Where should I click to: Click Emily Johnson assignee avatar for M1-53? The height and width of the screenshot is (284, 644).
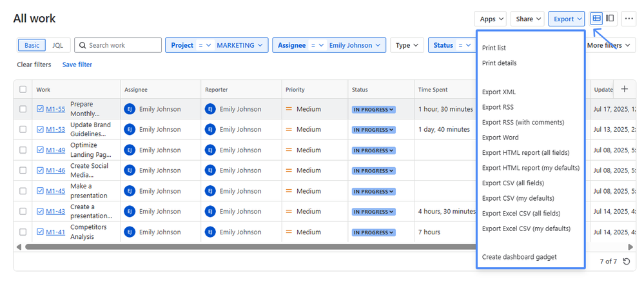pos(130,130)
